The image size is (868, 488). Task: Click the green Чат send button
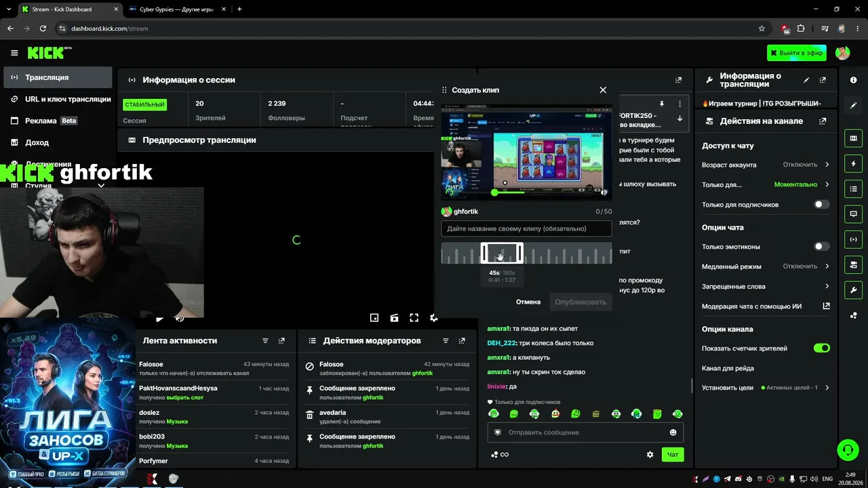[673, 455]
